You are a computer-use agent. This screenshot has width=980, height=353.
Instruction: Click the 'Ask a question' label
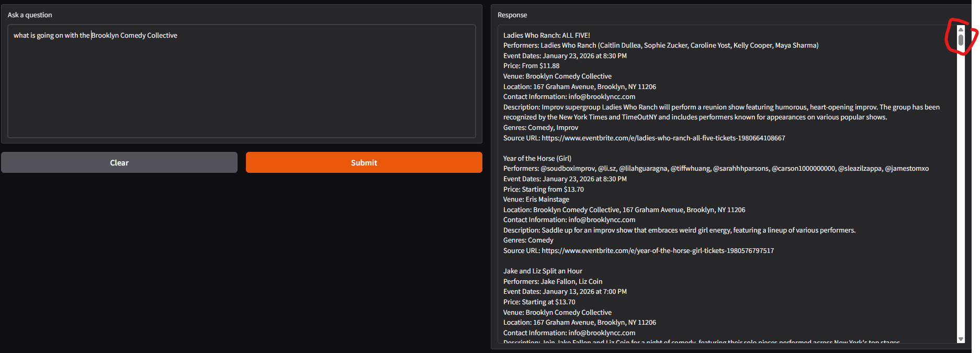point(30,15)
